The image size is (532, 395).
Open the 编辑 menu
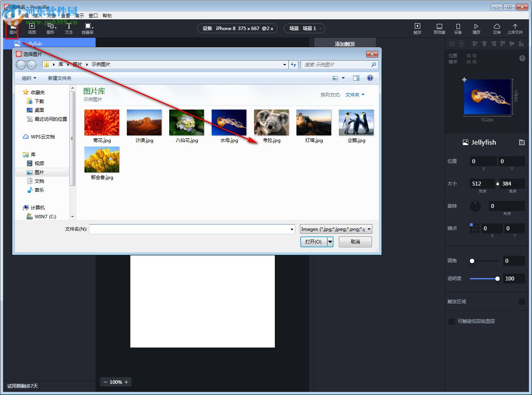point(24,16)
